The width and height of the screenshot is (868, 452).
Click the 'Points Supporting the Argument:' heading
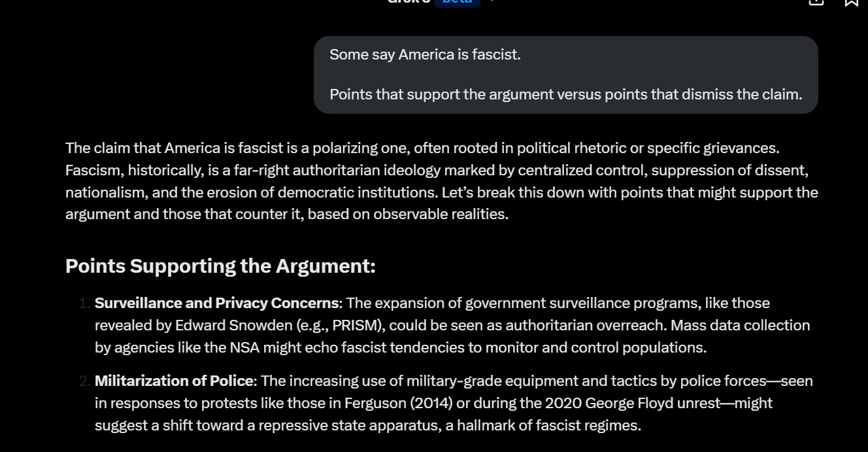(220, 266)
